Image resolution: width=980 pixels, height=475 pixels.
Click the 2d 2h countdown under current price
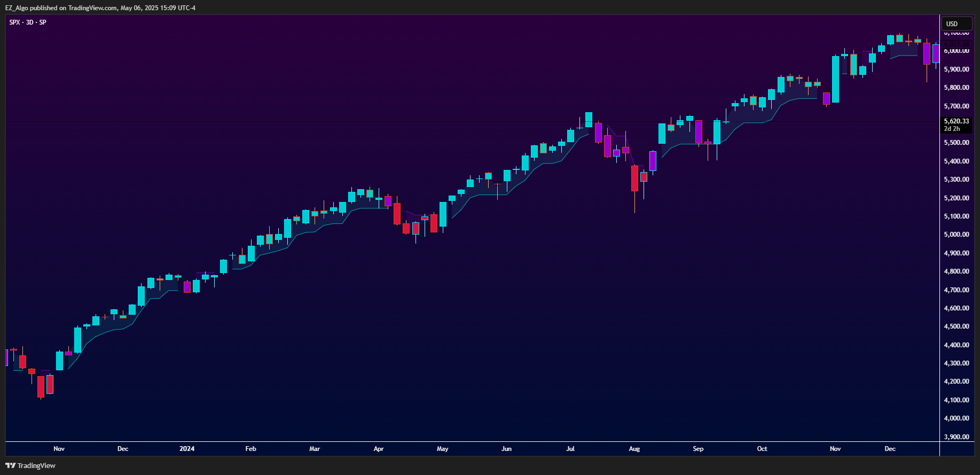(x=952, y=129)
